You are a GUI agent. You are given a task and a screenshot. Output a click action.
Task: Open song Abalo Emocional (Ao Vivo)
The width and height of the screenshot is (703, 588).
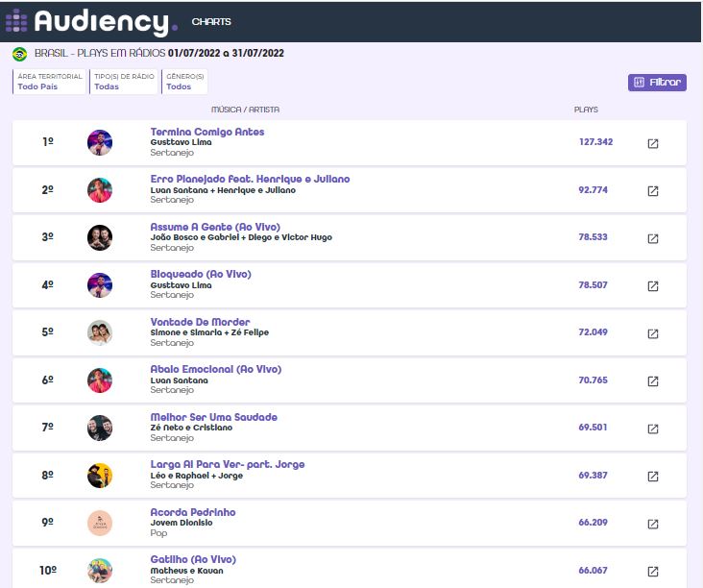point(216,369)
